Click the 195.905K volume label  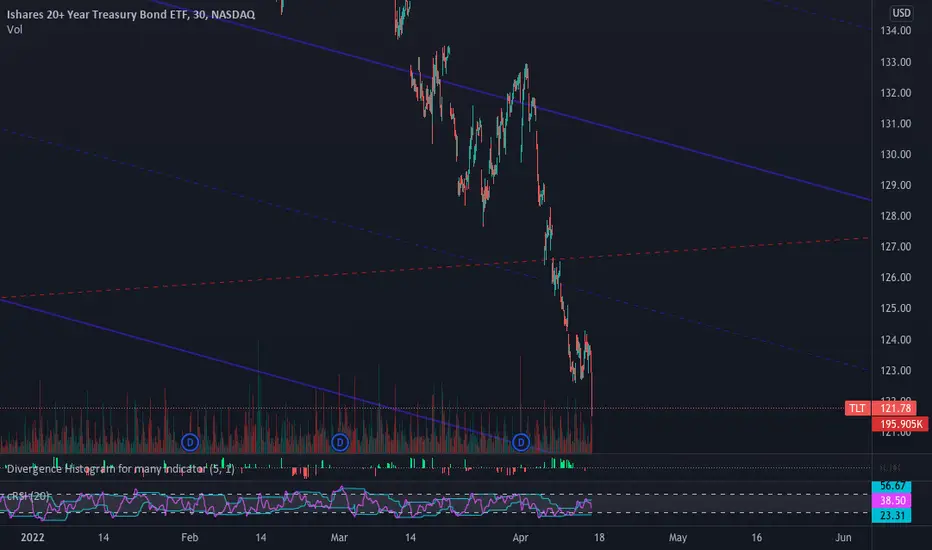pos(900,424)
